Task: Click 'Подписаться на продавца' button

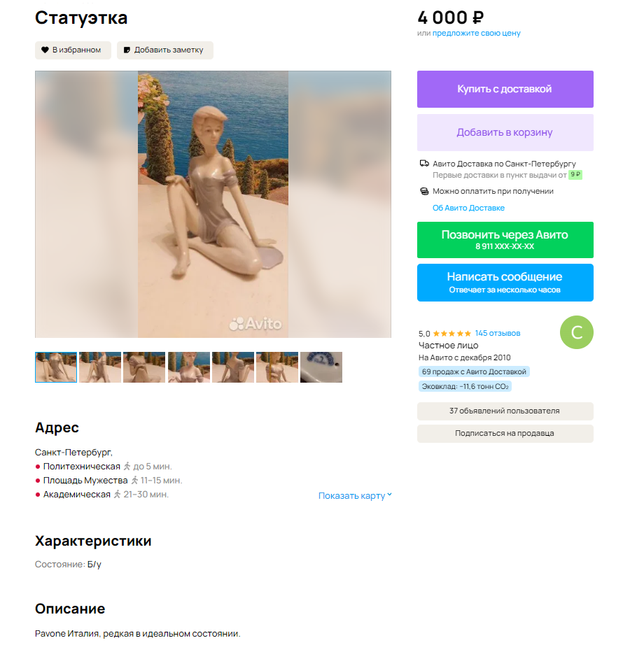Action: point(505,434)
